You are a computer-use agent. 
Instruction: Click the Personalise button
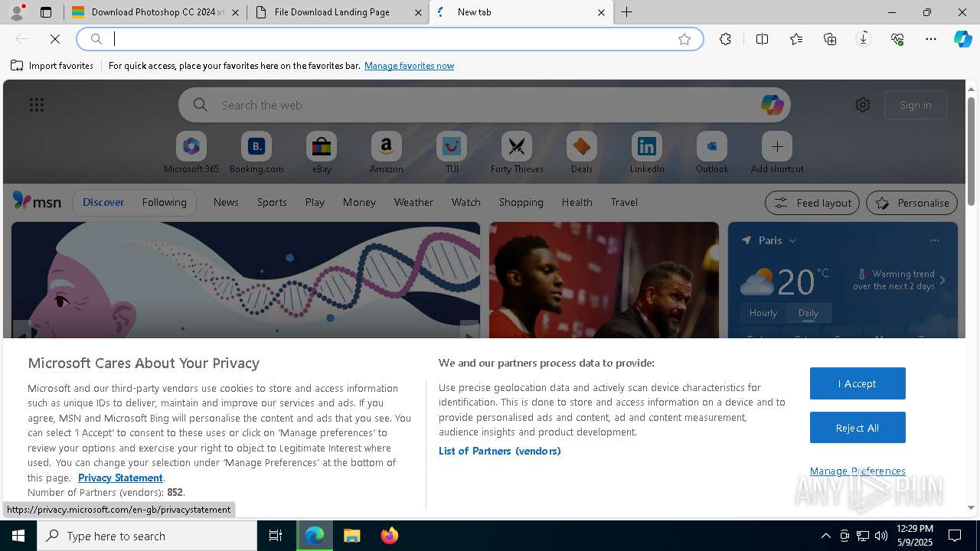(x=912, y=203)
